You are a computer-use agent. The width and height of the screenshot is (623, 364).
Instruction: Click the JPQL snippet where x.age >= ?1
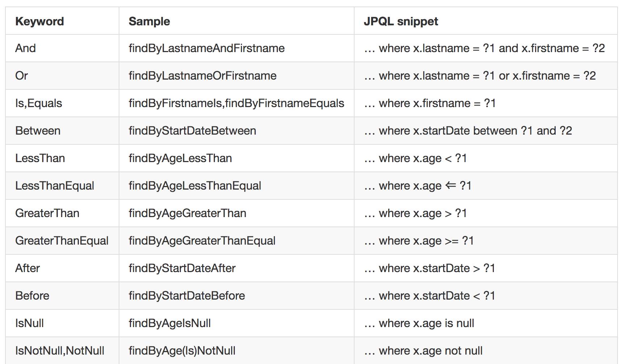coord(419,241)
